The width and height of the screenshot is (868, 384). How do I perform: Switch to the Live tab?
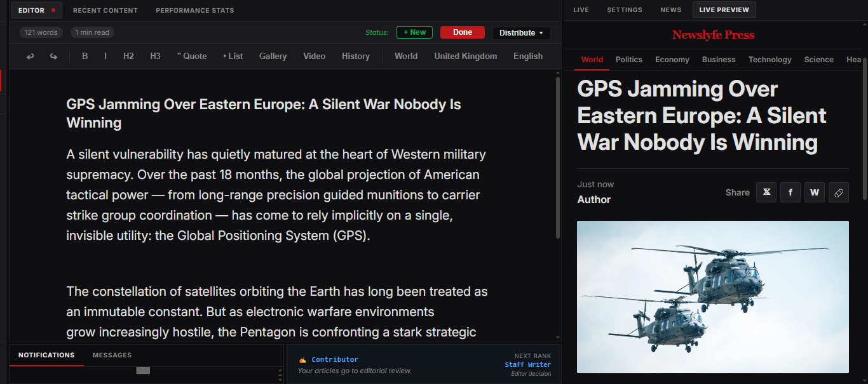pyautogui.click(x=581, y=10)
